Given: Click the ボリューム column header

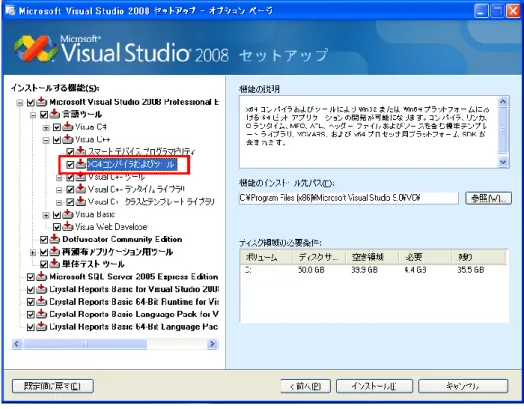Looking at the screenshot, I should tap(266, 257).
